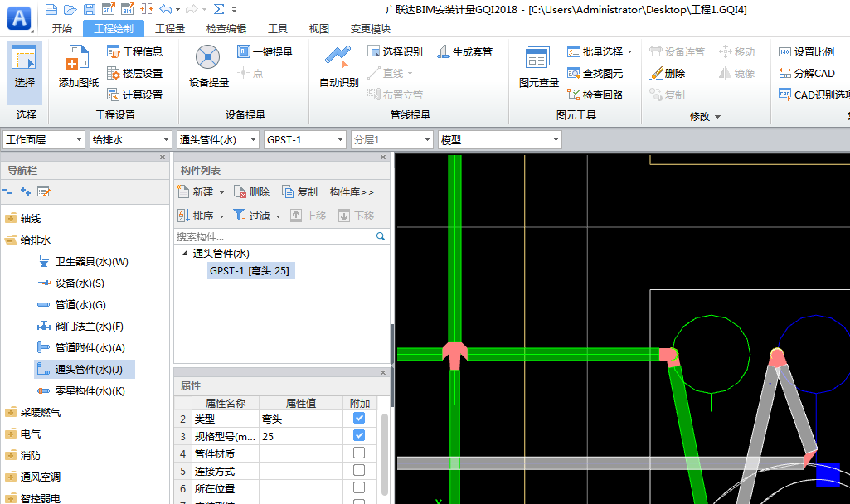Viewport: 850px width, 504px height.
Task: Expand the 电气 folder in navigation
Action: [x=11, y=434]
